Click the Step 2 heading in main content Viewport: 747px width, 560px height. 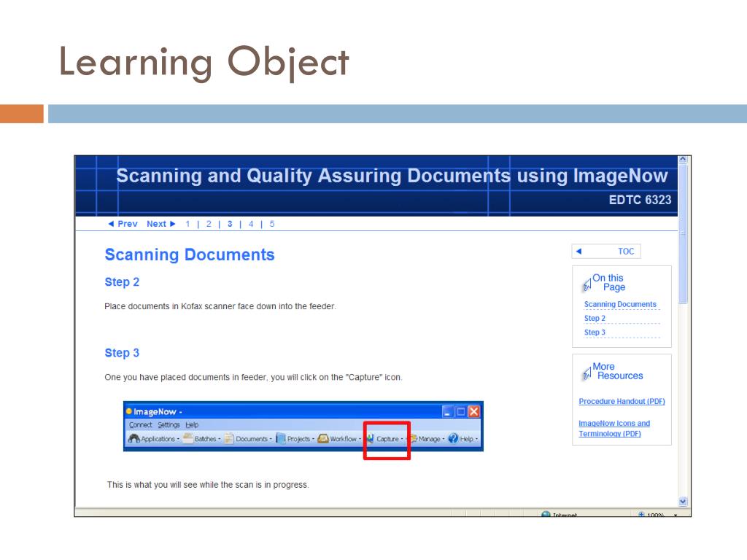click(x=122, y=282)
